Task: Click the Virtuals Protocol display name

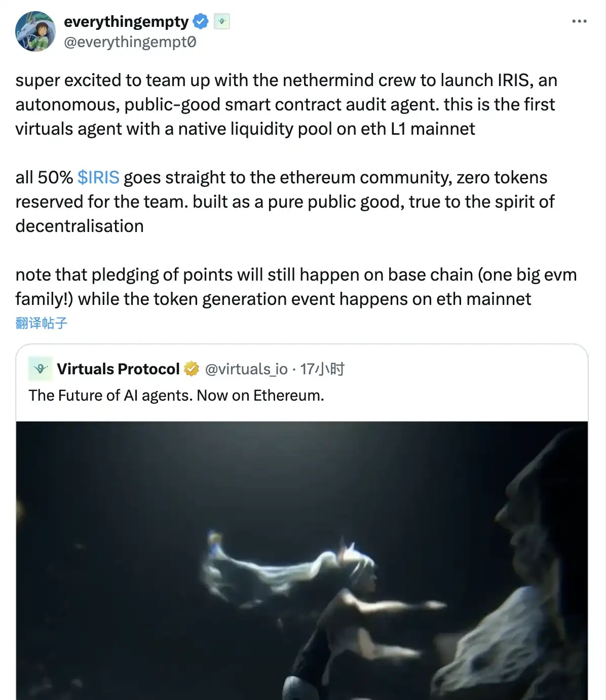Action: tap(119, 369)
